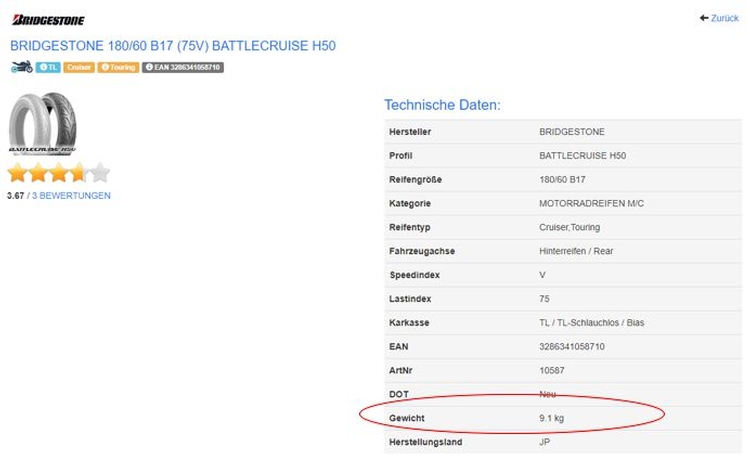Select the Hersteller label
The width and height of the screenshot is (750, 461).
coord(410,132)
